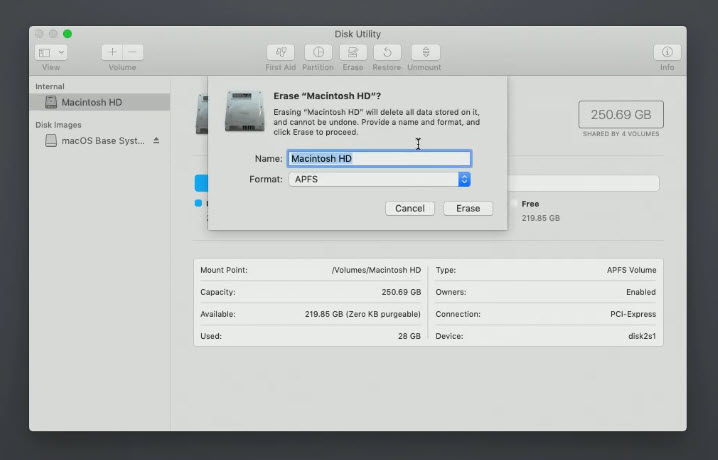The width and height of the screenshot is (718, 460).
Task: Click the blue used-space legend swatch
Action: pos(198,203)
